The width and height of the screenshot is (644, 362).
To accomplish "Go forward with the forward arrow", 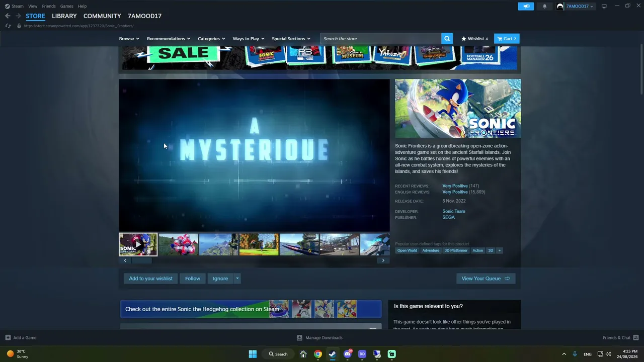I will click(18, 16).
